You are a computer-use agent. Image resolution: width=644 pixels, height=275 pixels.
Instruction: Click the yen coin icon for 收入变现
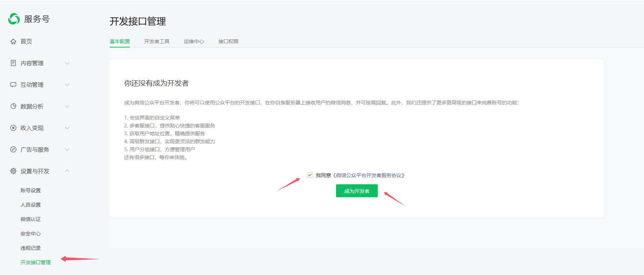pyautogui.click(x=13, y=128)
